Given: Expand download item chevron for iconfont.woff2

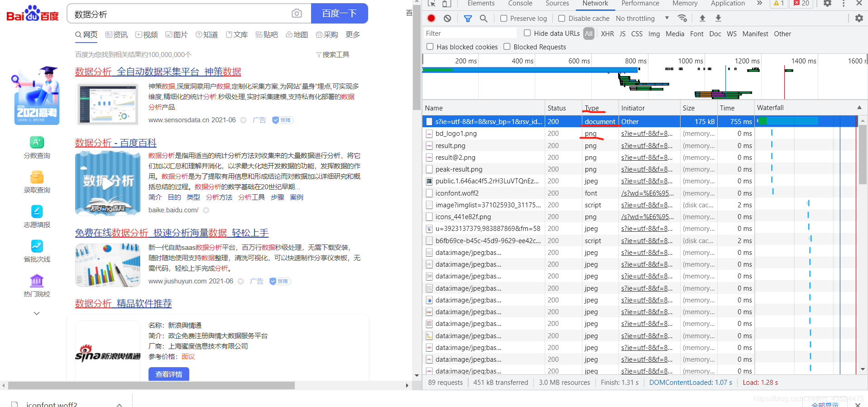Looking at the screenshot, I should [120, 404].
